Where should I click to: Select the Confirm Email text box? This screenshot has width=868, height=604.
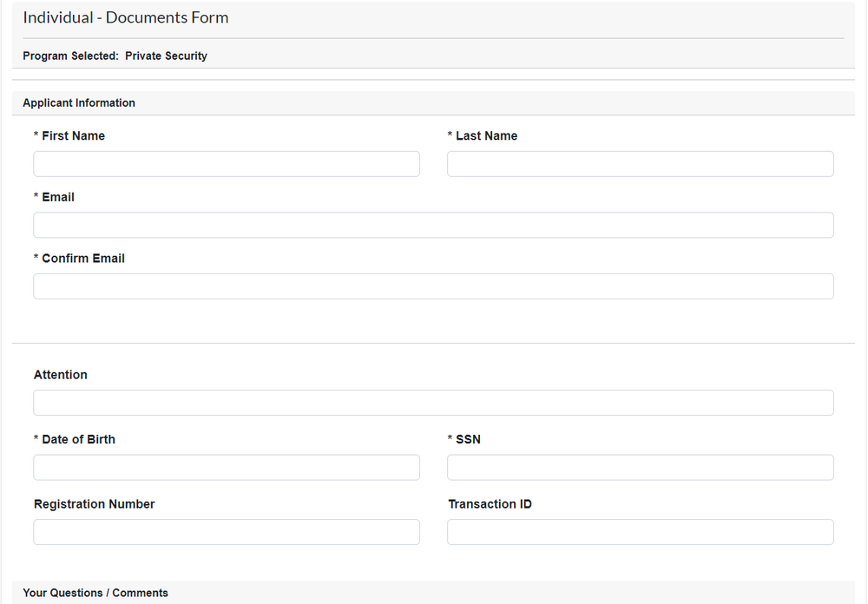tap(433, 286)
